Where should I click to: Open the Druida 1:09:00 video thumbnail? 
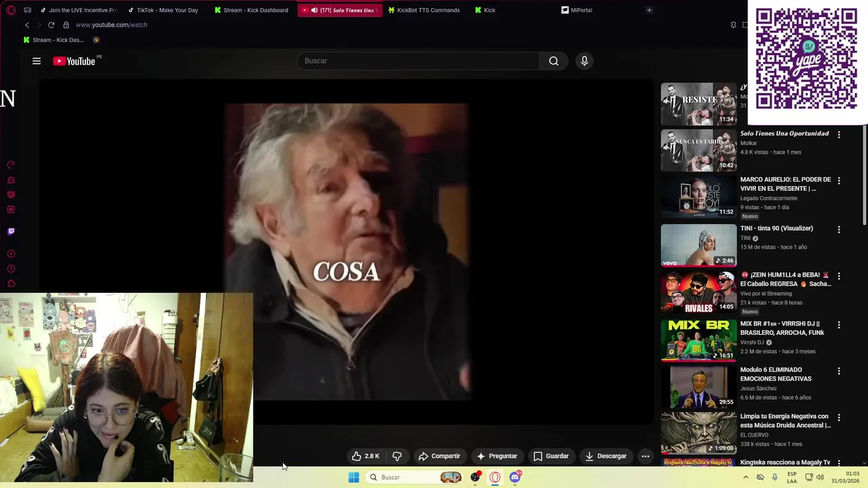click(x=698, y=433)
